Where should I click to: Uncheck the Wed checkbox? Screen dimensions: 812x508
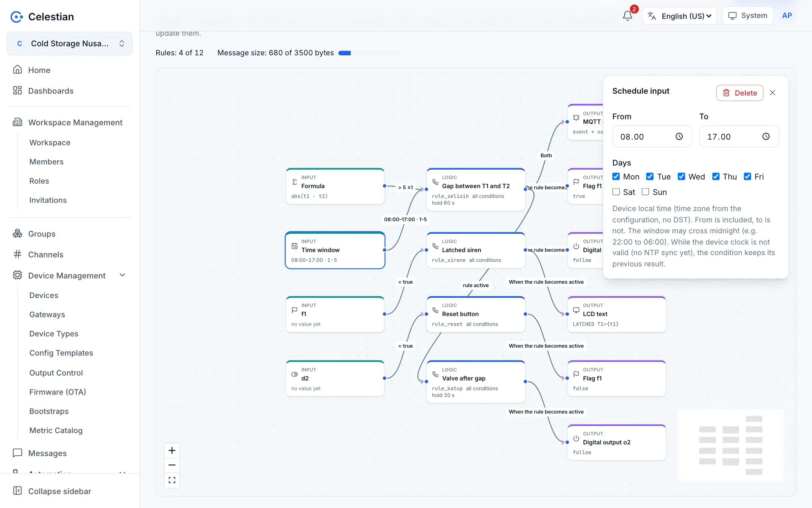(681, 176)
